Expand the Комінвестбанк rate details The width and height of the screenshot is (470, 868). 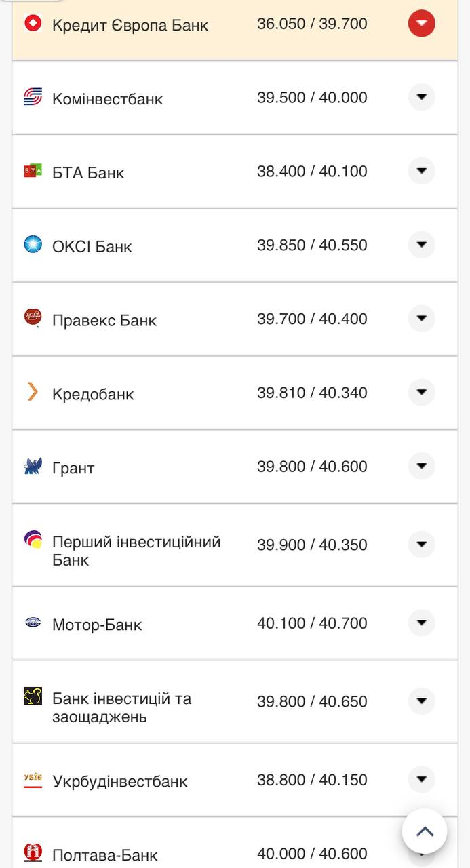coord(421,98)
